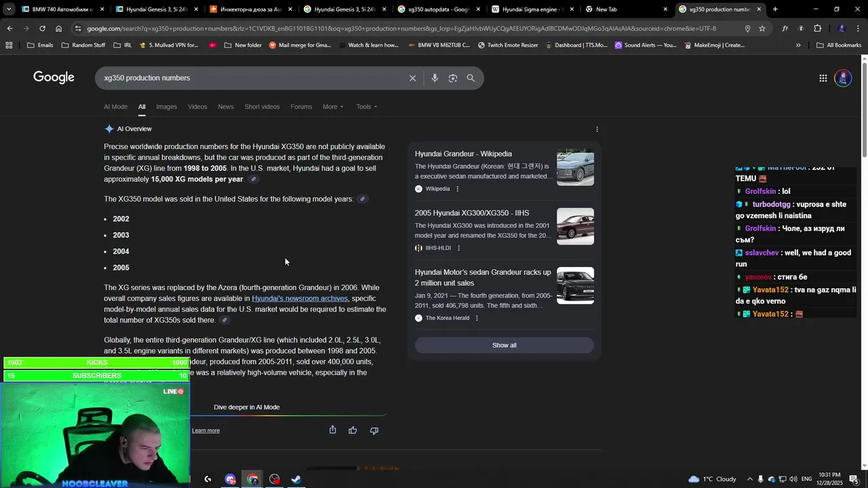Open 'Hyundai Grandeur - Wikipedia' result
The width and height of the screenshot is (868, 488).
(463, 154)
